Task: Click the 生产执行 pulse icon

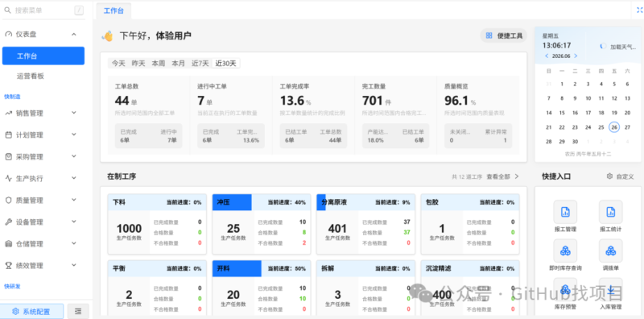Action: 9,178
